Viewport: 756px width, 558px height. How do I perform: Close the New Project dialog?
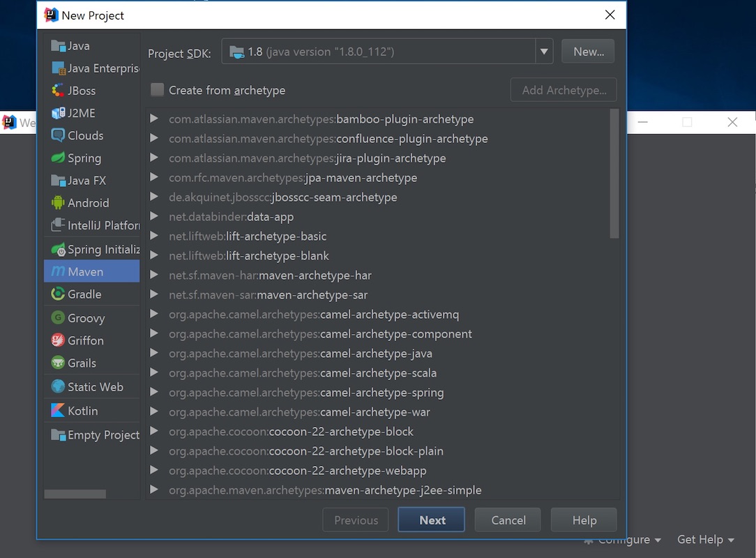pos(610,15)
